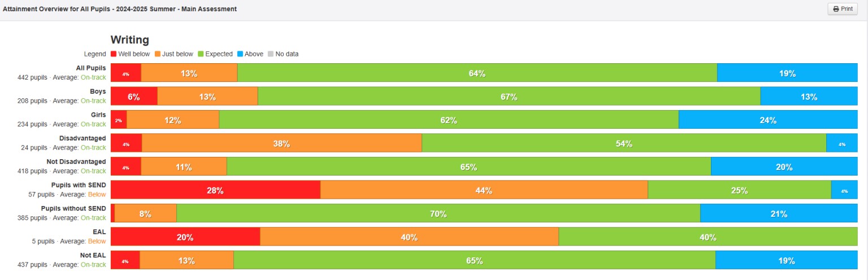This screenshot has height=280, width=868.
Task: Click the On-track average text under Boys
Action: [93, 100]
